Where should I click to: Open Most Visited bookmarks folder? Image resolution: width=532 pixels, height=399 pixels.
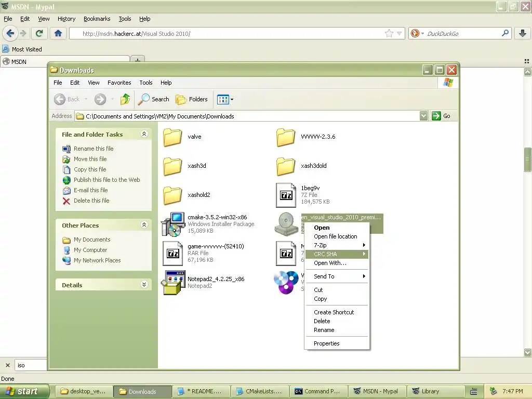pos(22,49)
